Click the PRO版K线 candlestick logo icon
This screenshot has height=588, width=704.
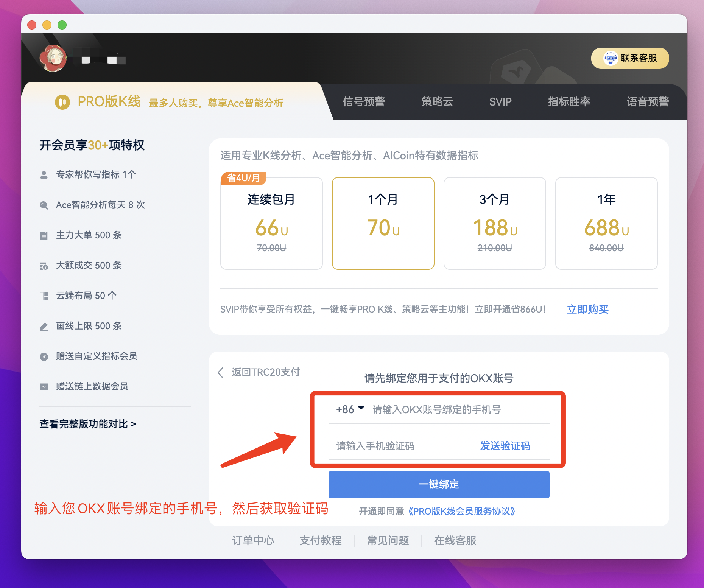point(62,102)
